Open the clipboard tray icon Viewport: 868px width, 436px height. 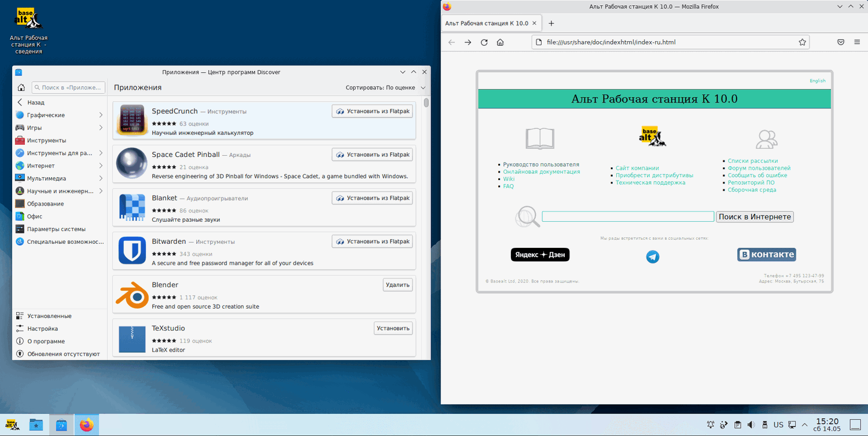point(738,426)
